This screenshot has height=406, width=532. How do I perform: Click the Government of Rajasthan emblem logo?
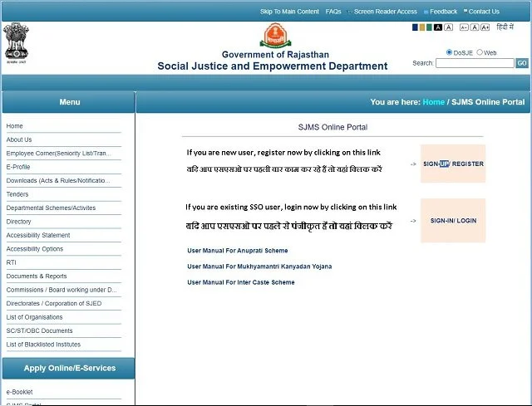click(275, 35)
